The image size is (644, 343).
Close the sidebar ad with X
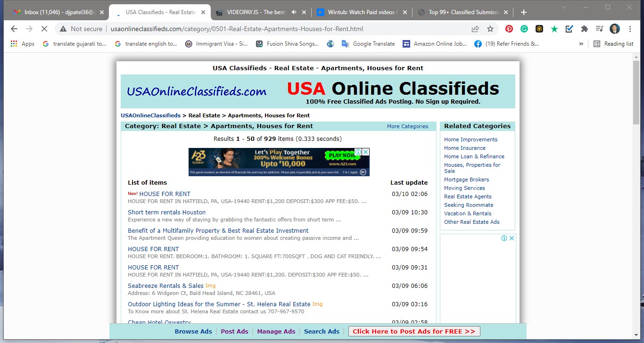(x=512, y=238)
